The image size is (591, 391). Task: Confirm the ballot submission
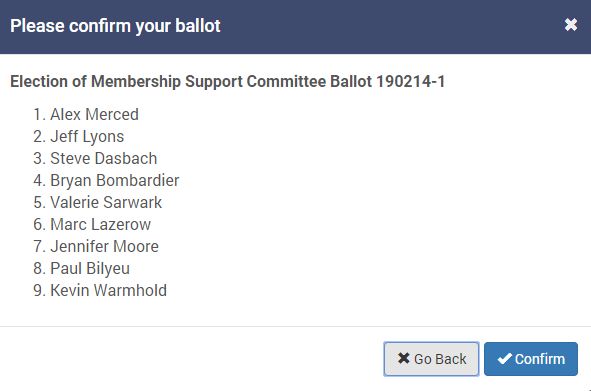(x=531, y=359)
